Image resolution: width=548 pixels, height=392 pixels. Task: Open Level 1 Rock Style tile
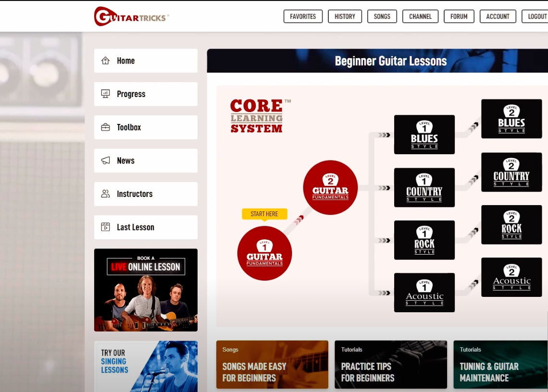424,240
